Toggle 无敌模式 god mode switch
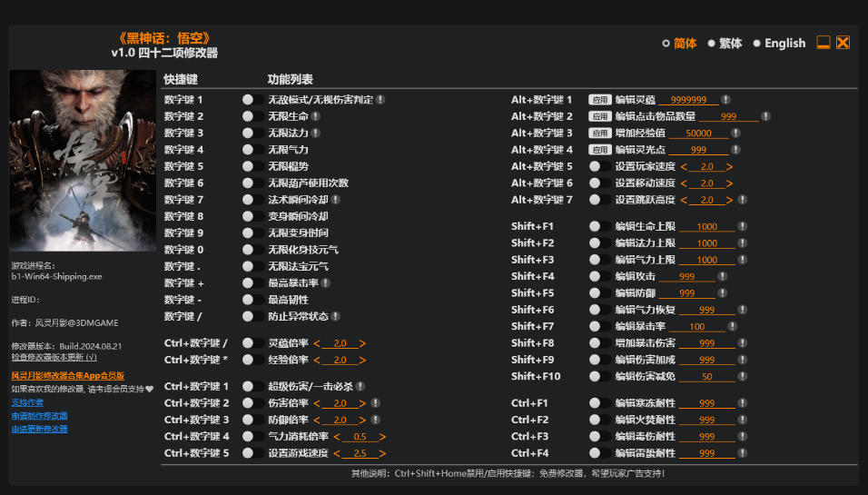868x495 pixels. 252,100
